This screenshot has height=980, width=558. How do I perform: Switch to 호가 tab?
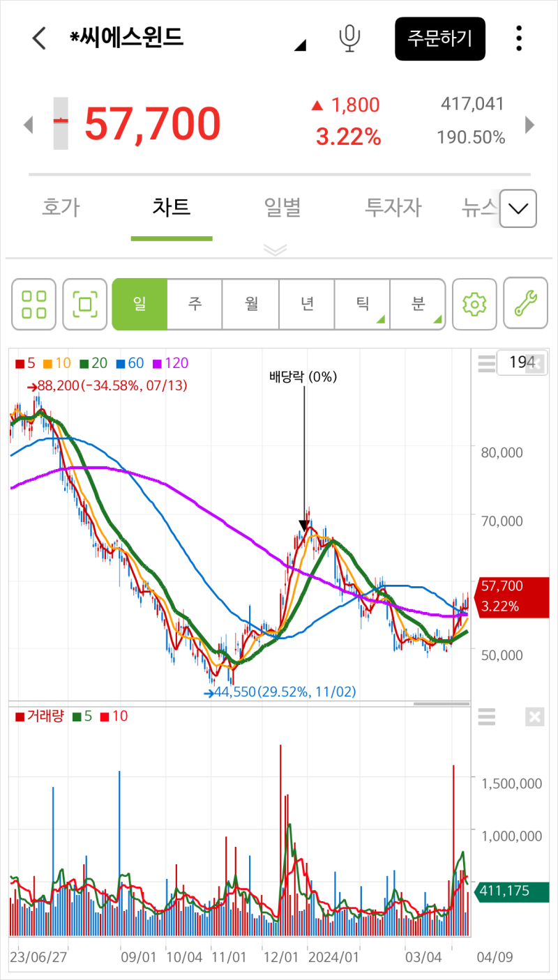61,207
